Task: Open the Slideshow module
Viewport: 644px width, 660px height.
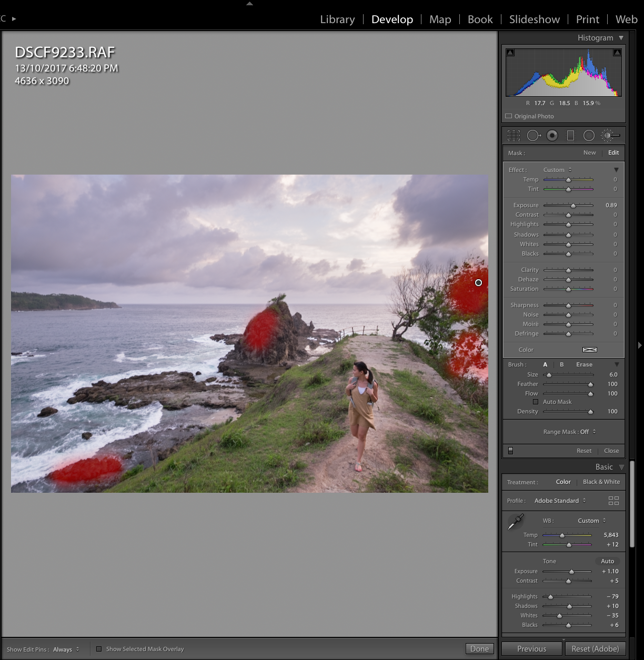Action: coord(534,19)
